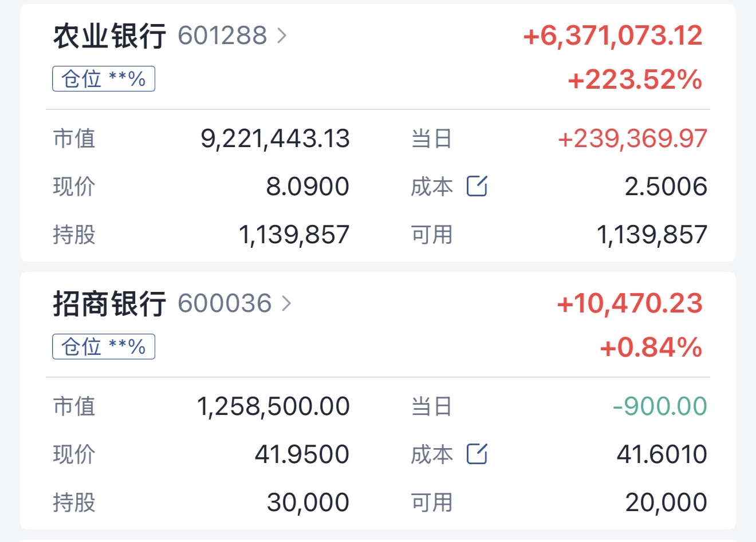Open 招商银行 600036 details chevron
Viewport: 756px width, 542px height.
point(286,303)
